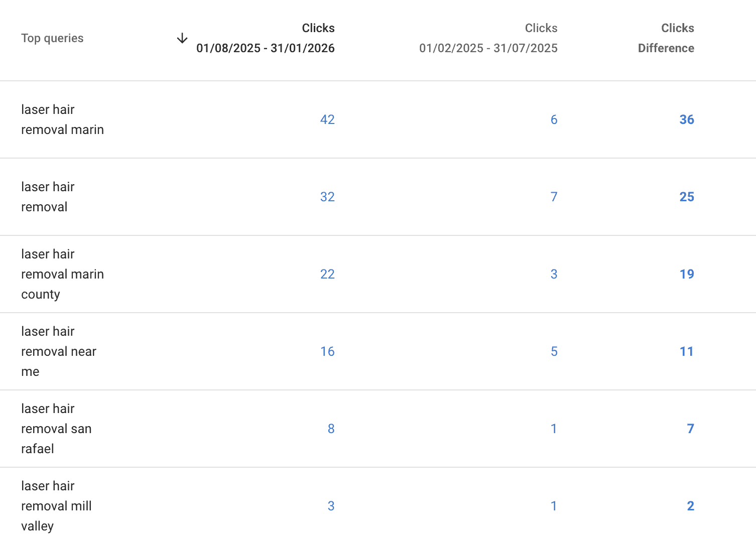Viewport: 756px width, 540px height.
Task: Sort by Clicks 01/08/2025 - 31/01/2026 column
Action: 266,38
